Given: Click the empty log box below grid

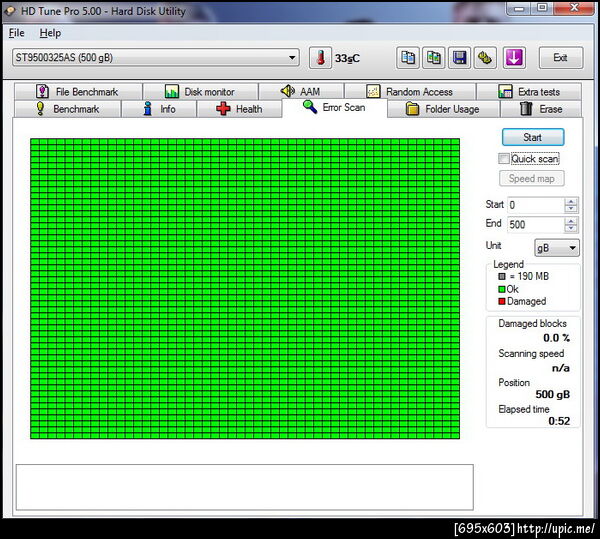Looking at the screenshot, I should tap(245, 487).
